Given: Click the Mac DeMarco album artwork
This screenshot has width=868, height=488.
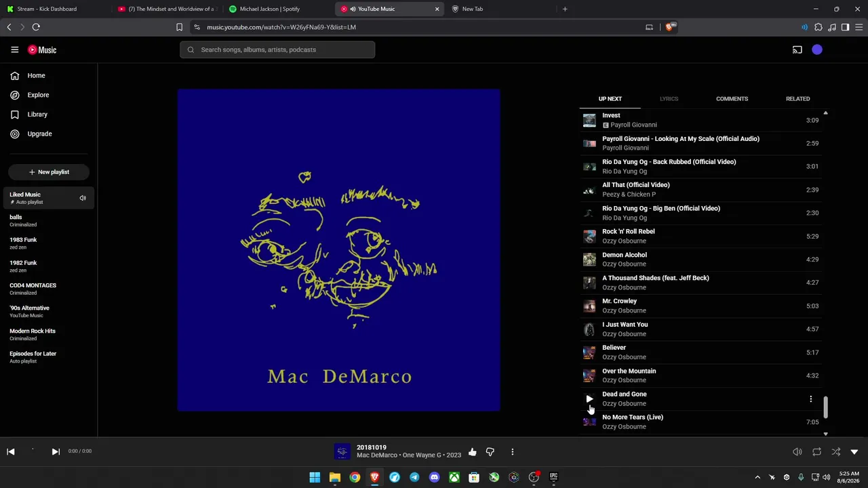Looking at the screenshot, I should coord(339,250).
